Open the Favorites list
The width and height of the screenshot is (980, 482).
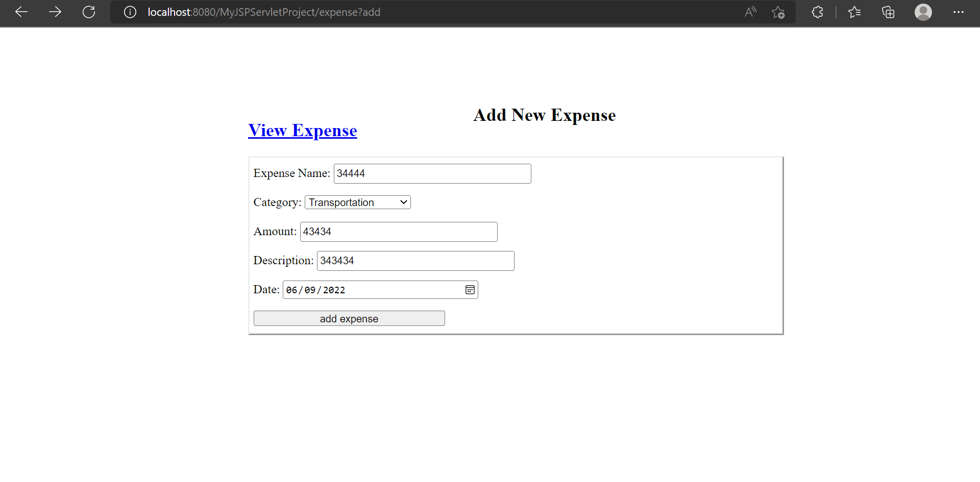pyautogui.click(x=855, y=12)
